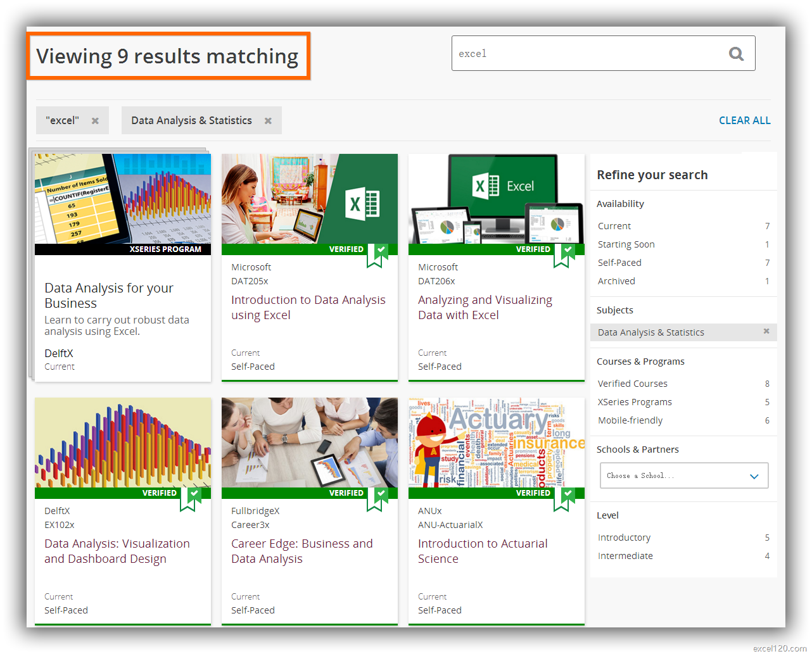Click the Refine your search heading

(x=652, y=175)
